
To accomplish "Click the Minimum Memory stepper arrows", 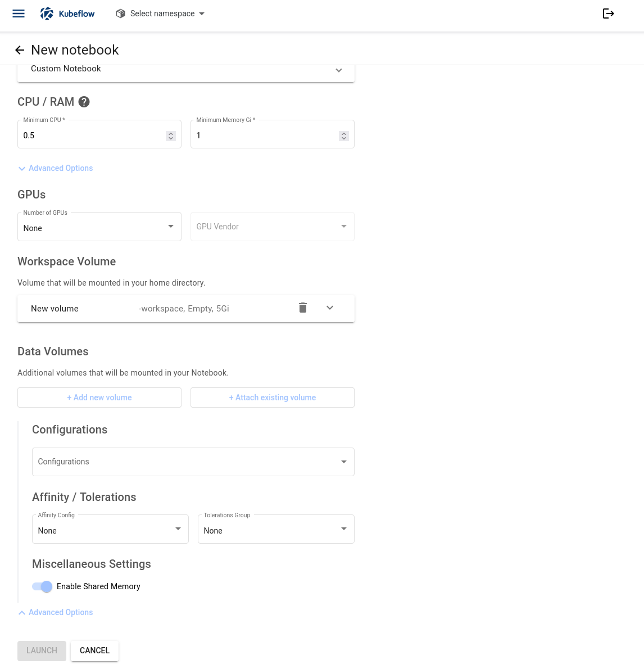I will coord(344,136).
